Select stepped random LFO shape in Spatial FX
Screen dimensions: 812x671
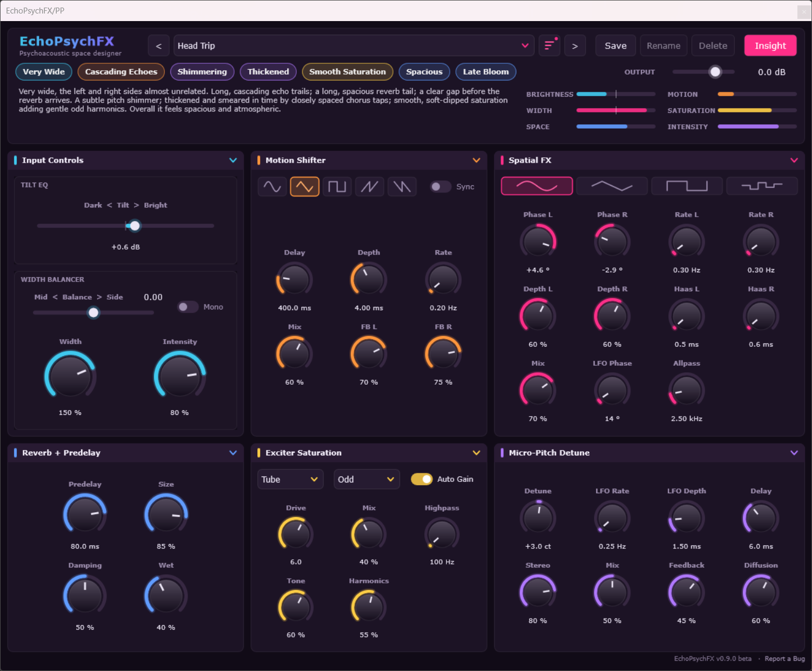click(x=762, y=186)
